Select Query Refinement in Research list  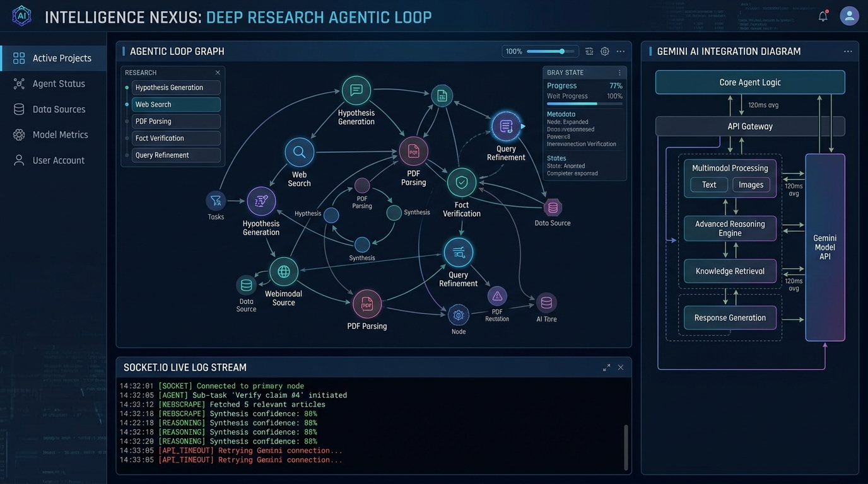(x=176, y=155)
